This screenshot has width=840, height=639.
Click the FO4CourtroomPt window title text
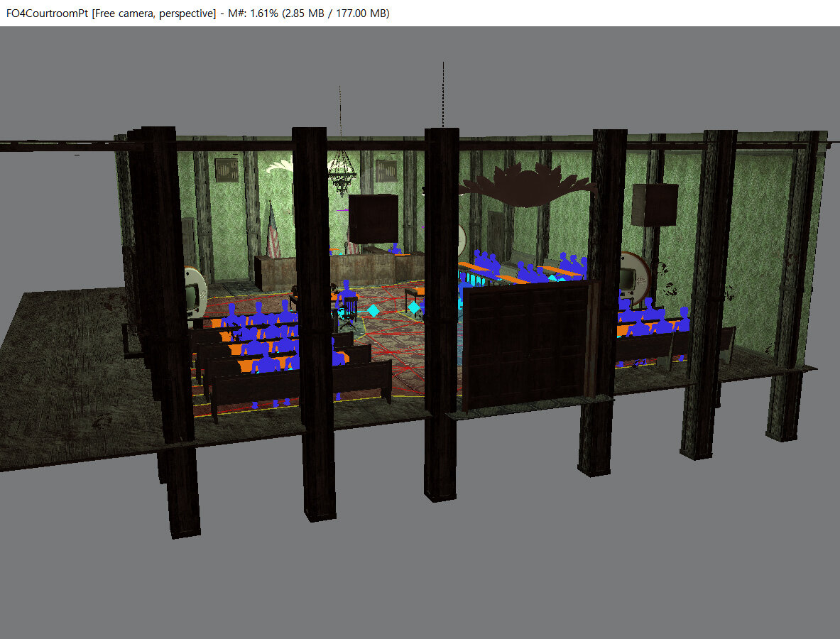[x=197, y=13]
